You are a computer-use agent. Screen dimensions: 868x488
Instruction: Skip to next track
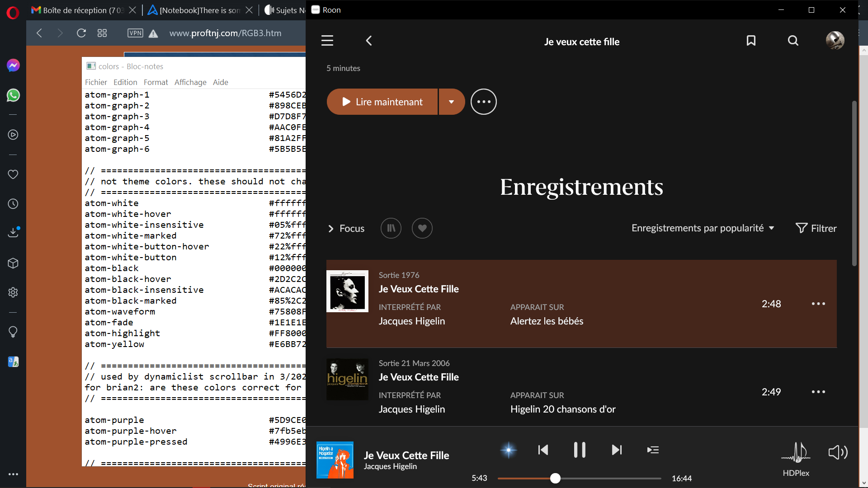(617, 450)
